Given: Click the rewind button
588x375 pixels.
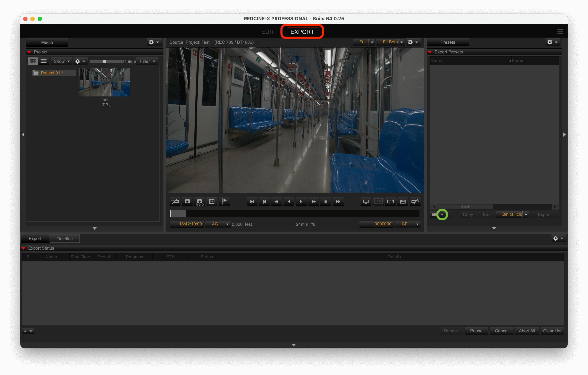Looking at the screenshot, I should pos(276,202).
